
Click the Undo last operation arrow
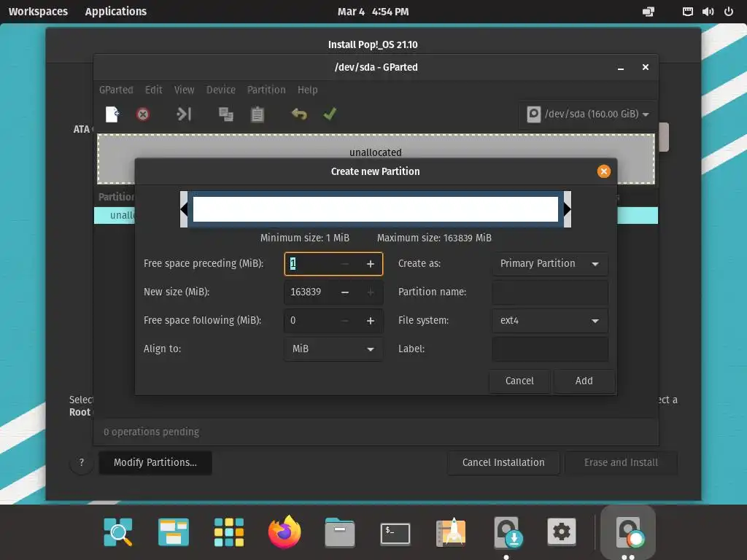tap(299, 114)
